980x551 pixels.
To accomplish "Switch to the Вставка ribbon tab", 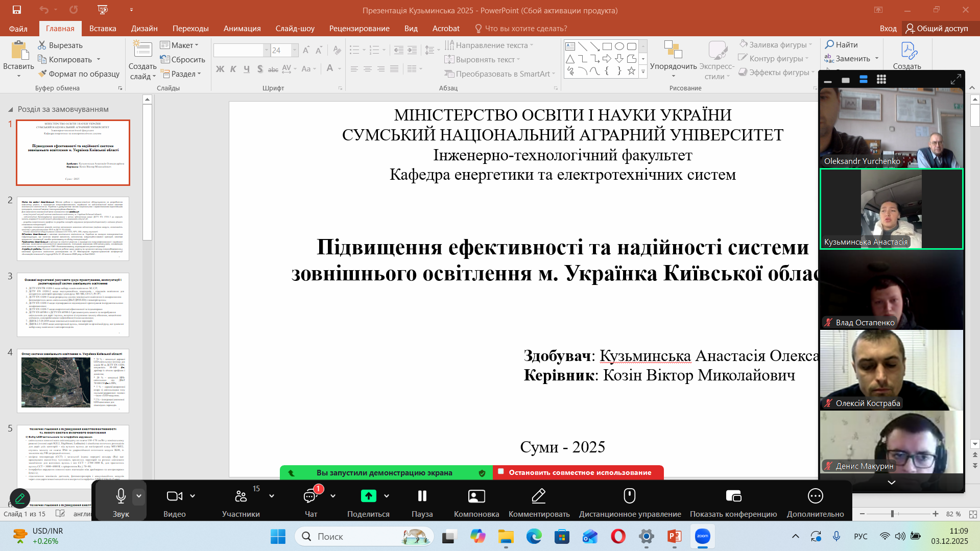I will point(103,29).
